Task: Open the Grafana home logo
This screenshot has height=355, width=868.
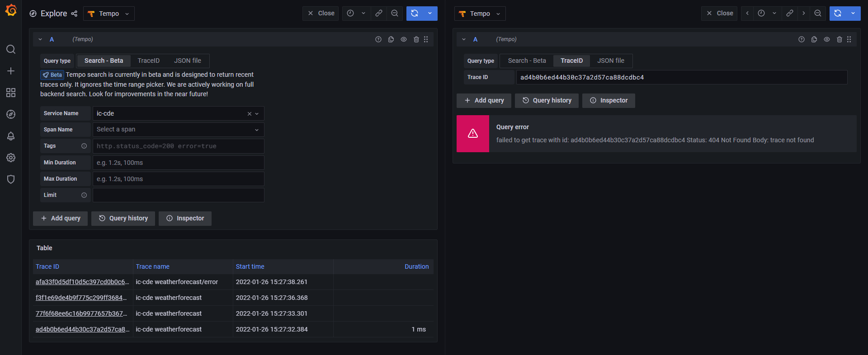Action: 11,10
